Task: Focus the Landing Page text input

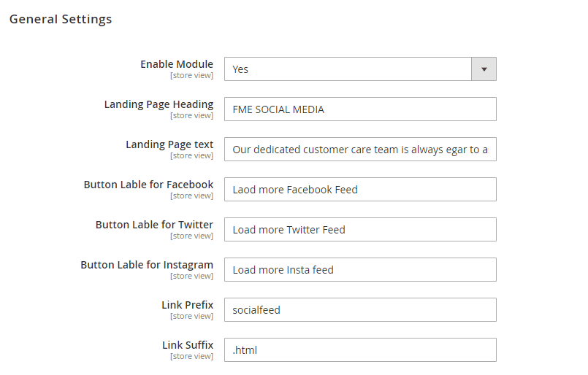Action: (x=360, y=150)
